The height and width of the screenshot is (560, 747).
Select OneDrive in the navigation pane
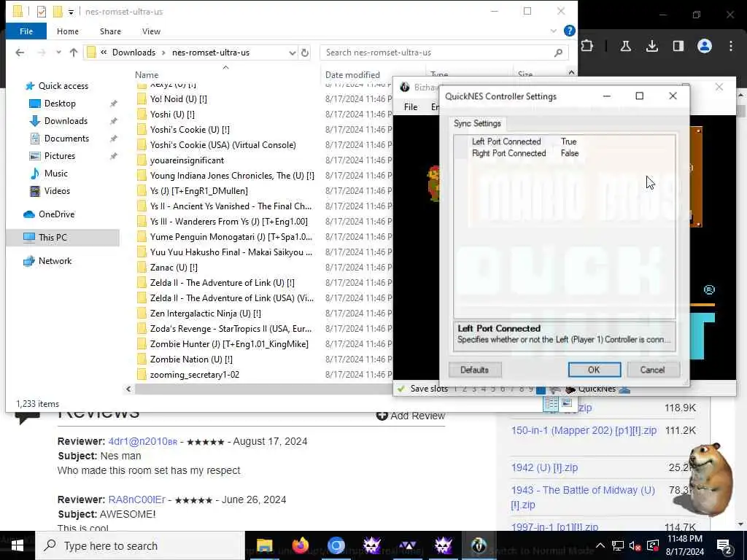(x=56, y=214)
